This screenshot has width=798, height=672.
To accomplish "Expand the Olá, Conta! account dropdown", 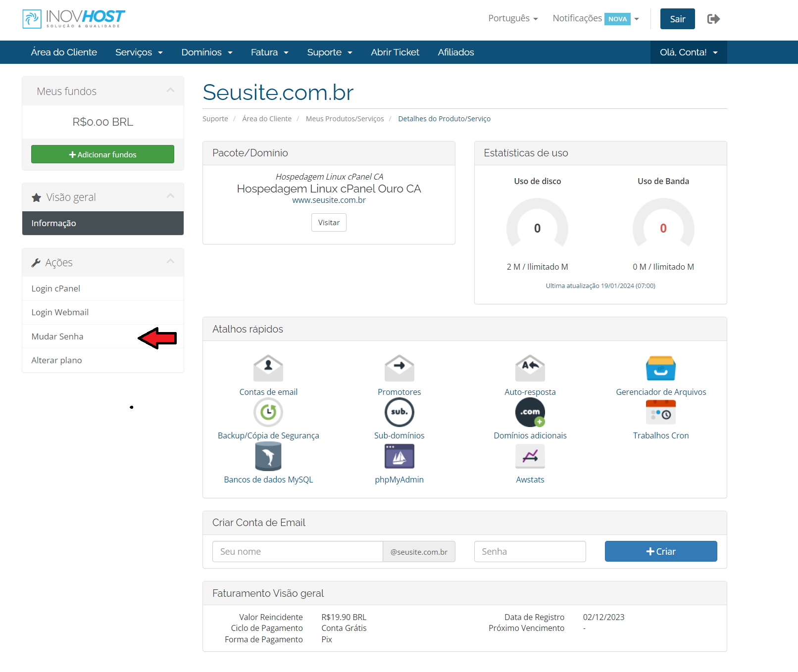I will 688,52.
